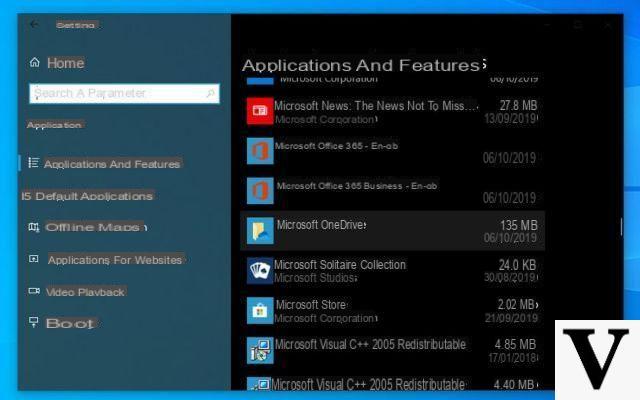The image size is (640, 400).
Task: Click the Microsoft News app icon
Action: click(260, 111)
